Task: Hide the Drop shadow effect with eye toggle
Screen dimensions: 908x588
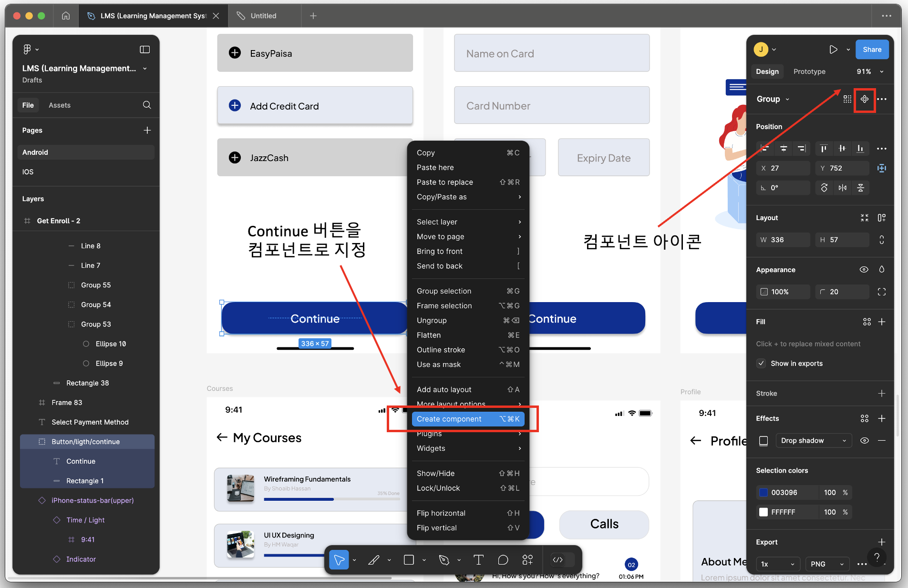Action: [864, 440]
